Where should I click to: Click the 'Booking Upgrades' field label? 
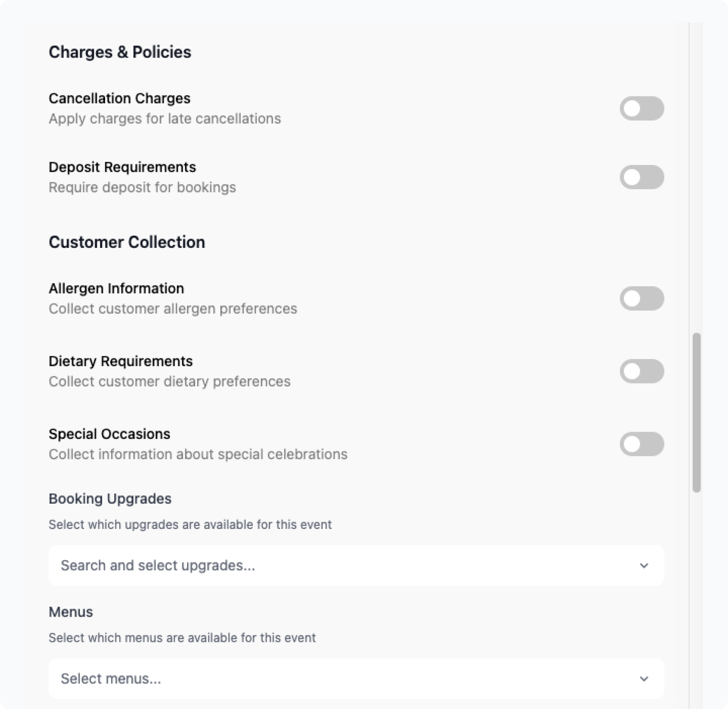[110, 498]
